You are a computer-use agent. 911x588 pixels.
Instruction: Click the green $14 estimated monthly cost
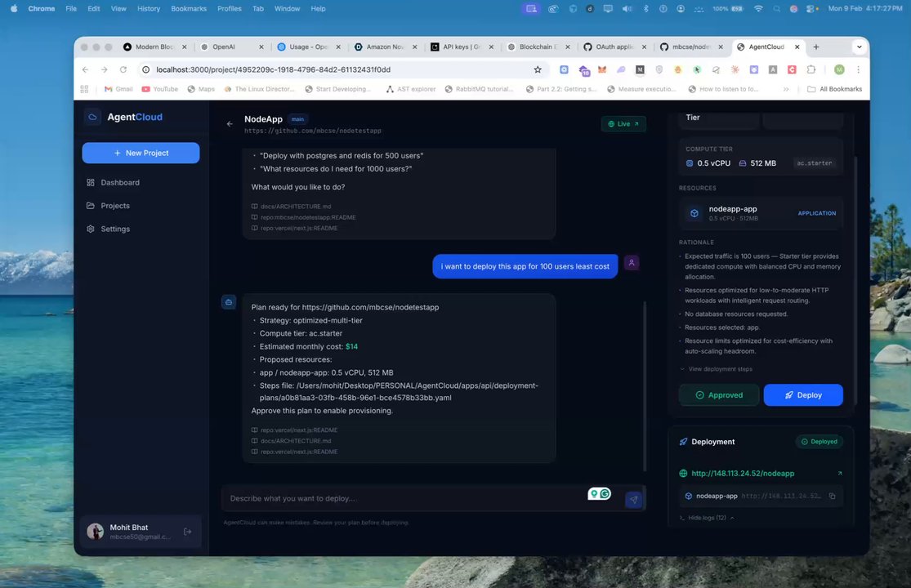351,346
